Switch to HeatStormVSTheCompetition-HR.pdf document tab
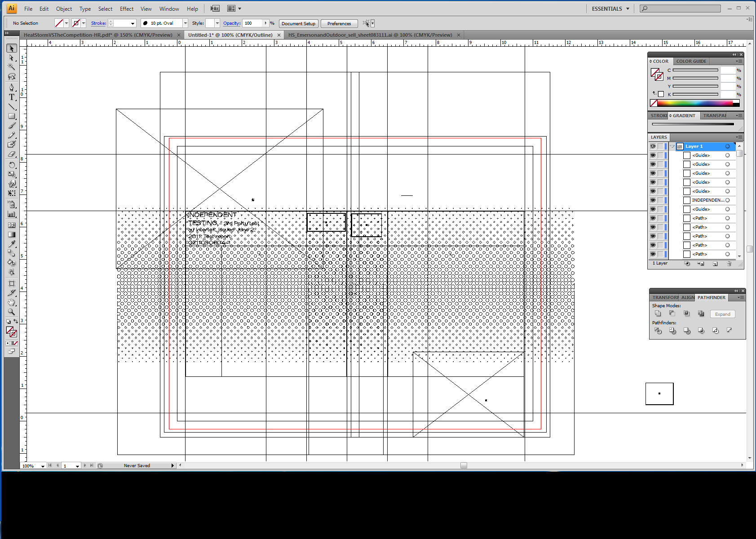 [98, 35]
